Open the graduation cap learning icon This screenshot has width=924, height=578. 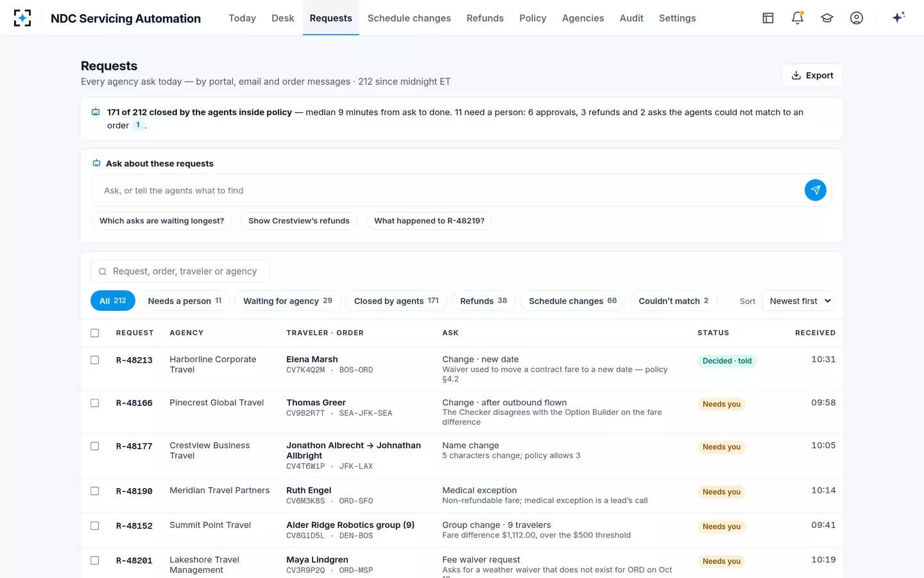(x=827, y=18)
